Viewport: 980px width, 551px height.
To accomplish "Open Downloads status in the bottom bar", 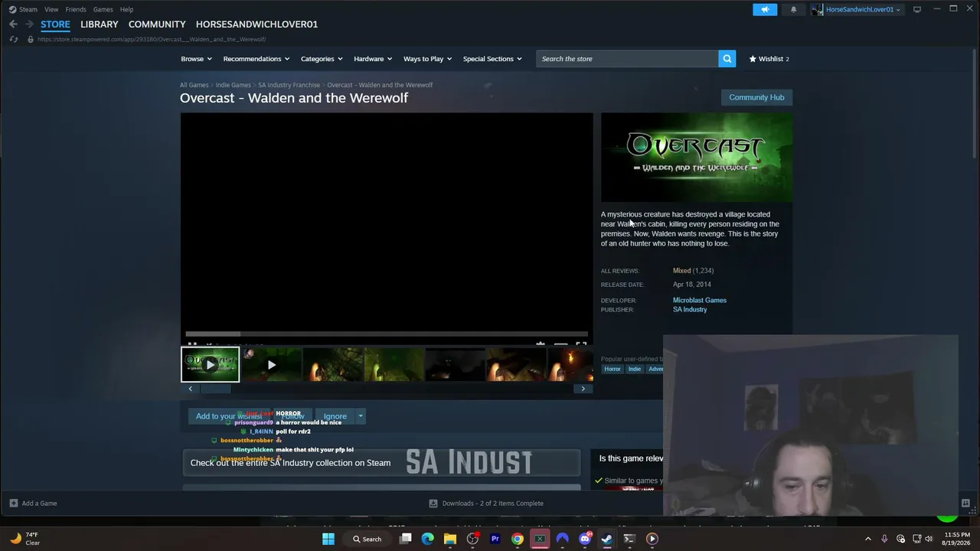I will [486, 503].
